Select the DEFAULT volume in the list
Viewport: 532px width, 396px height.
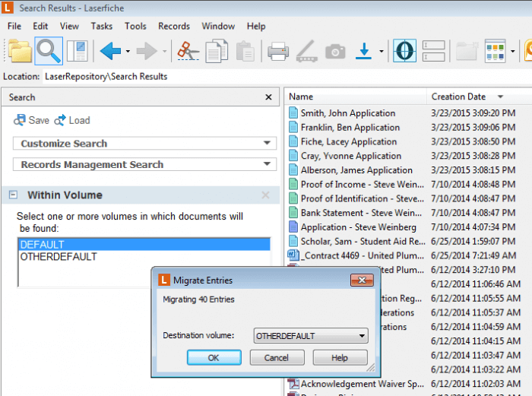(144, 244)
